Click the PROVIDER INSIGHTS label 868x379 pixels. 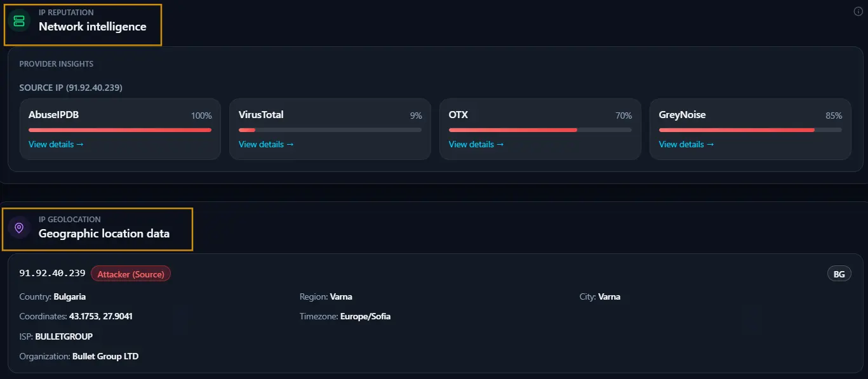point(57,64)
